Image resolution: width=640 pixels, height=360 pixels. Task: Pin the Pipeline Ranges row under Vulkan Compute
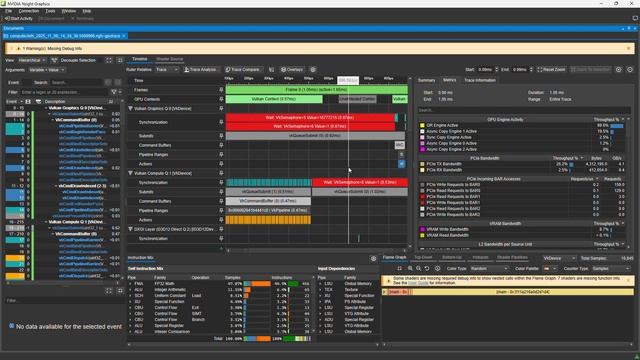coord(221,211)
